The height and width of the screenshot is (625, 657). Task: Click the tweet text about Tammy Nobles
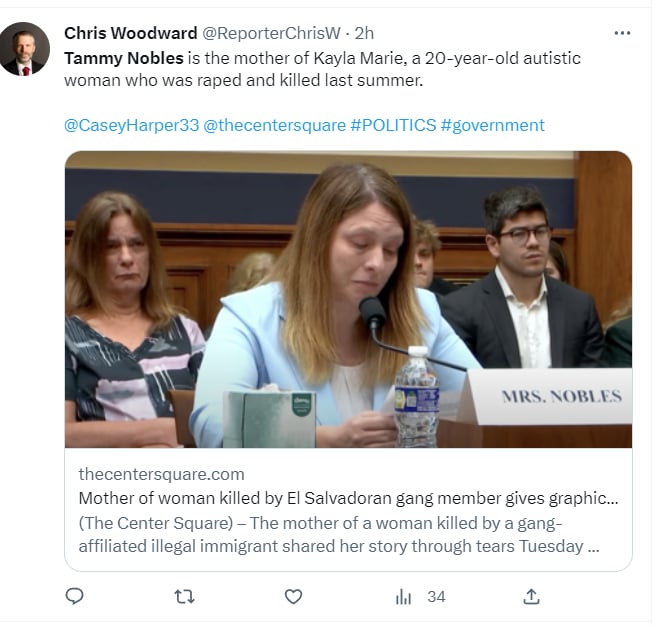click(x=322, y=69)
